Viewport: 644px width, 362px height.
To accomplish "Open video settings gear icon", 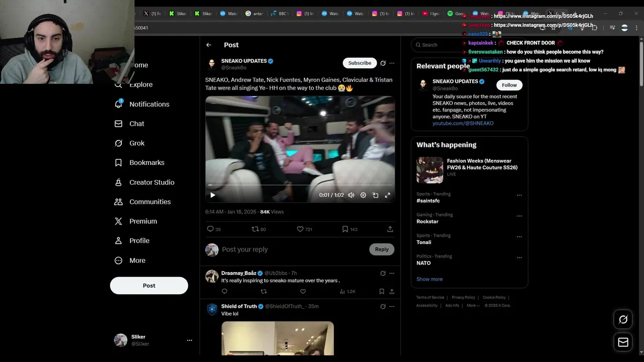I will point(363,195).
